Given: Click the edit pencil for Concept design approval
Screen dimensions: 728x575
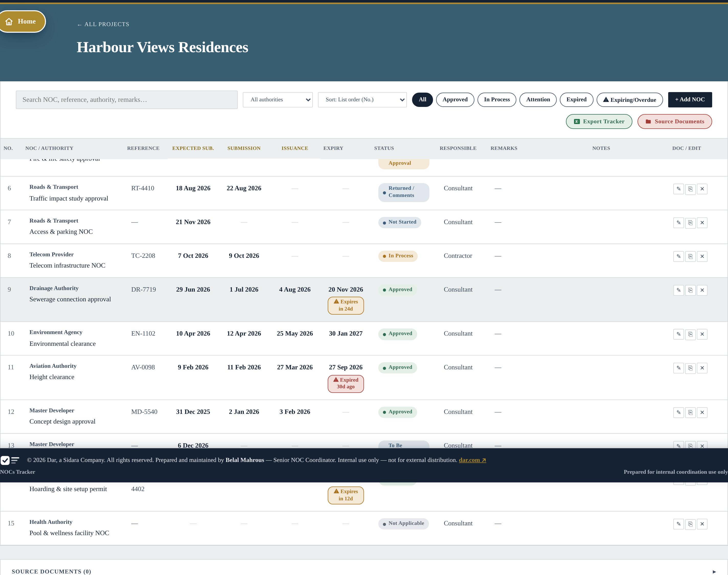Looking at the screenshot, I should [x=679, y=412].
